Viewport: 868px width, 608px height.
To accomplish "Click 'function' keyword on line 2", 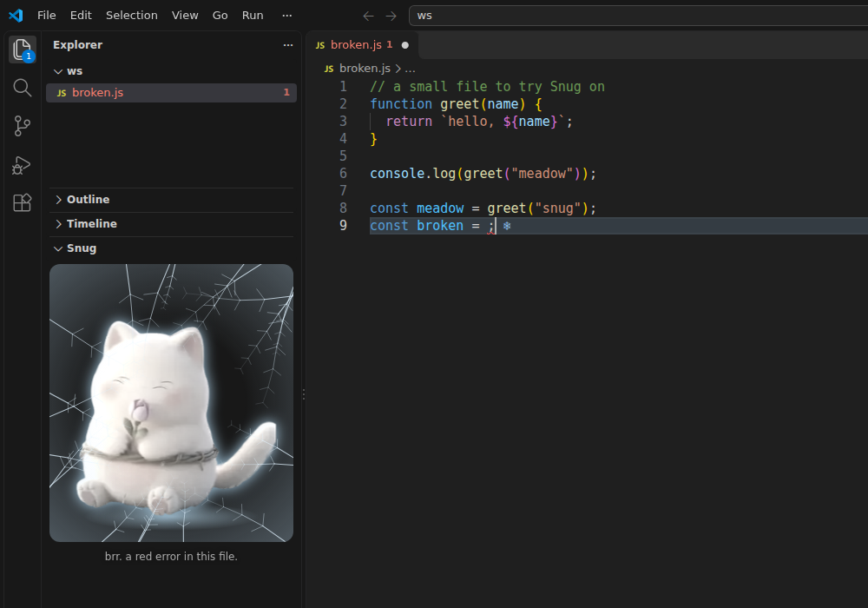I will (x=401, y=104).
